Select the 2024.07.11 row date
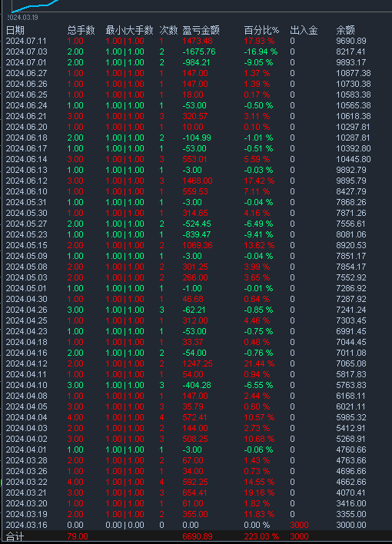The width and height of the screenshot is (392, 544). tap(26, 41)
